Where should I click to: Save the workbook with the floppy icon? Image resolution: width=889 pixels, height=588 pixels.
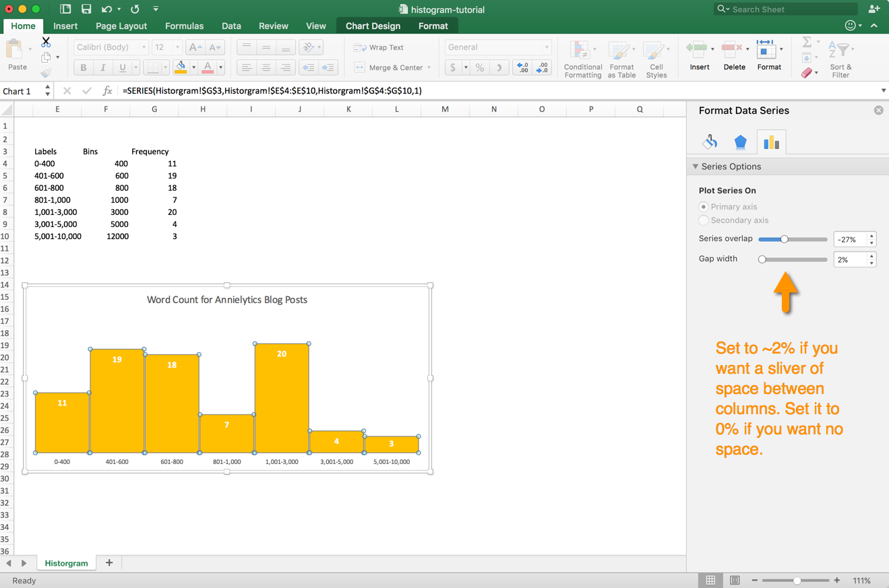coord(86,9)
